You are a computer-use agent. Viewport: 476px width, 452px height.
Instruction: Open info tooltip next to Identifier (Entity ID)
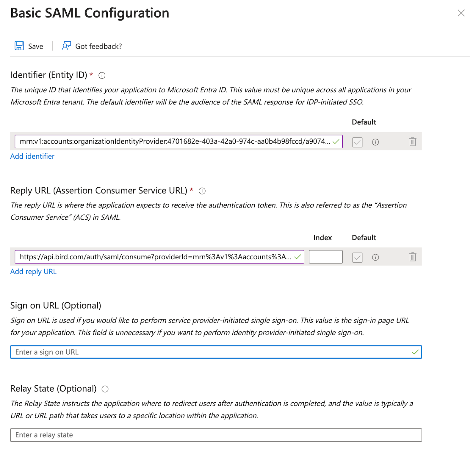102,75
